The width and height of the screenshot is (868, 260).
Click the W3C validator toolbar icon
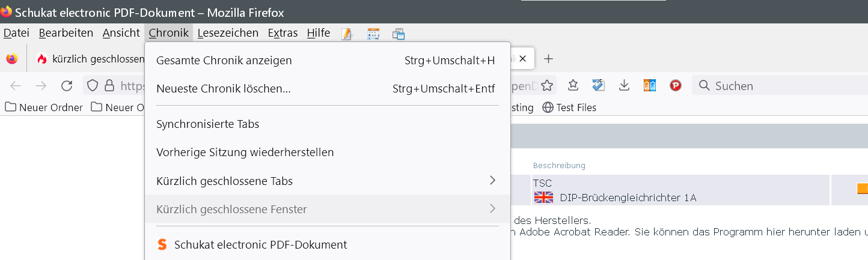pos(598,86)
